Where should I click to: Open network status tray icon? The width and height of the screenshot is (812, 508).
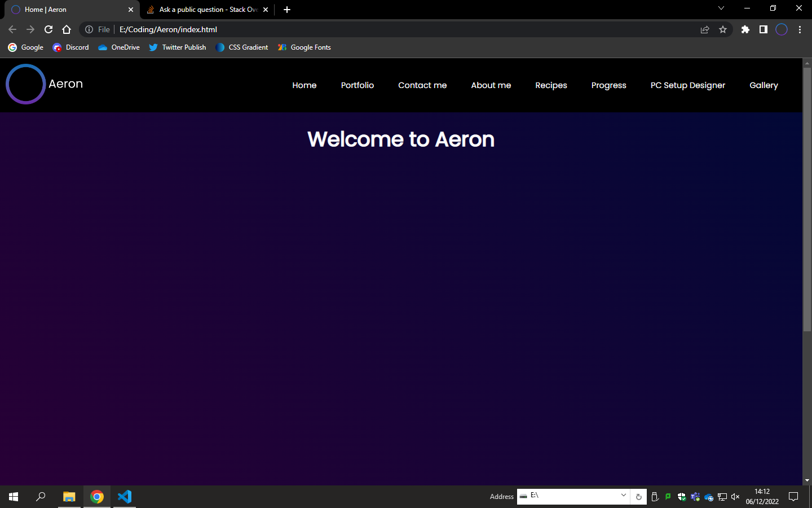click(722, 497)
